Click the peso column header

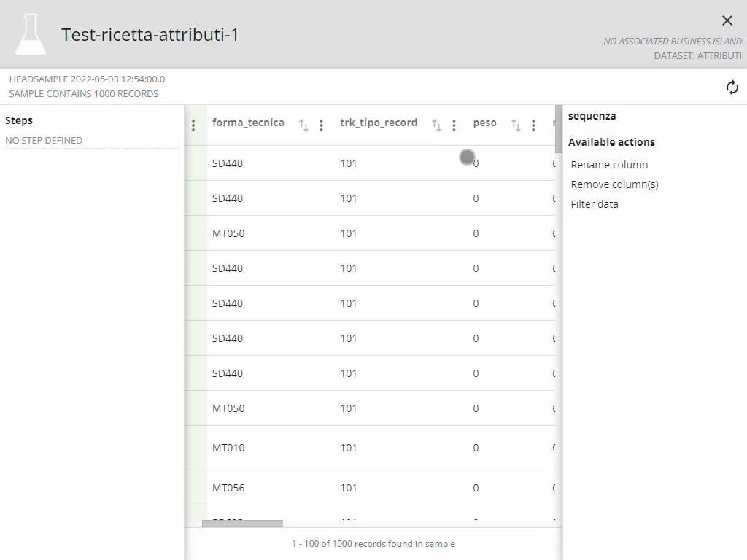[484, 122]
